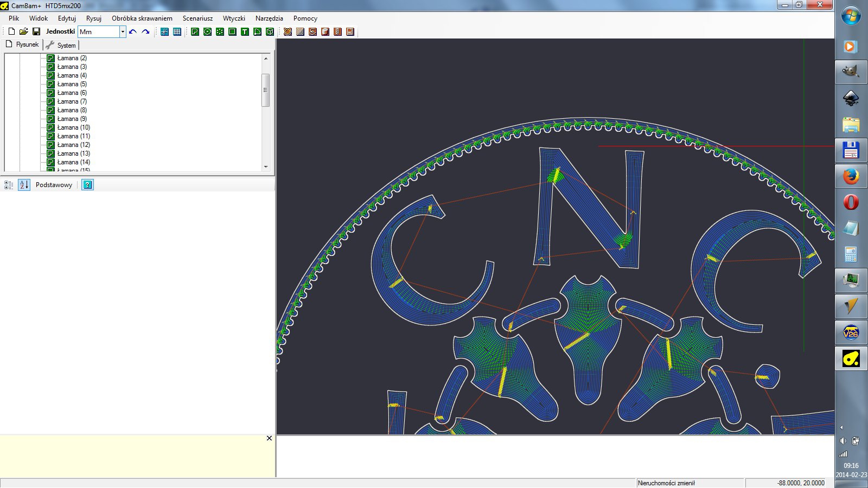
Task: Select the 3D surface tool icon
Action: (270, 31)
